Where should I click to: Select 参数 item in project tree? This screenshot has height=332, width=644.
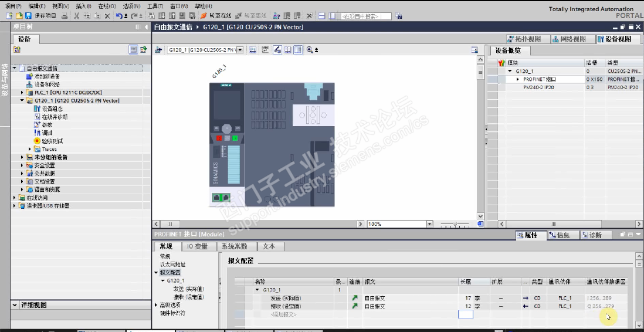coord(47,125)
